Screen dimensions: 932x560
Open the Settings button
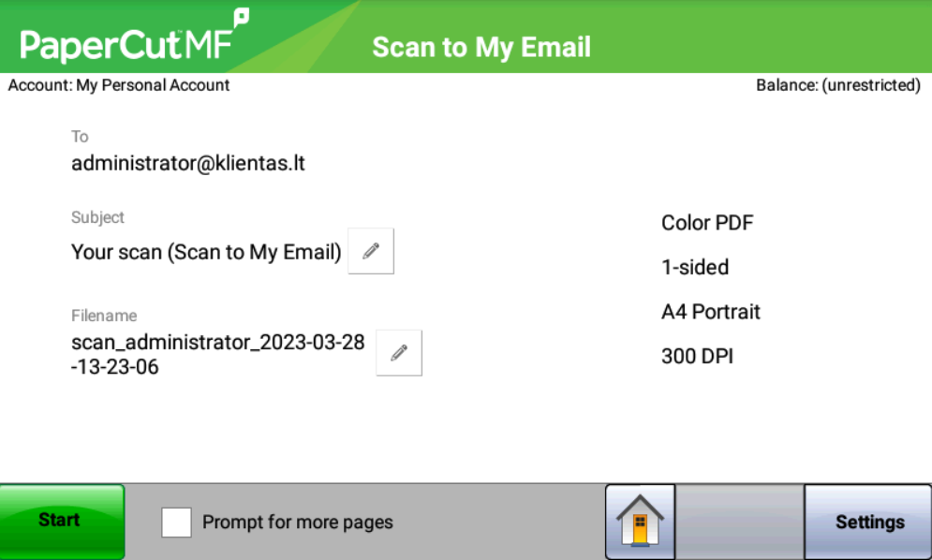868,523
